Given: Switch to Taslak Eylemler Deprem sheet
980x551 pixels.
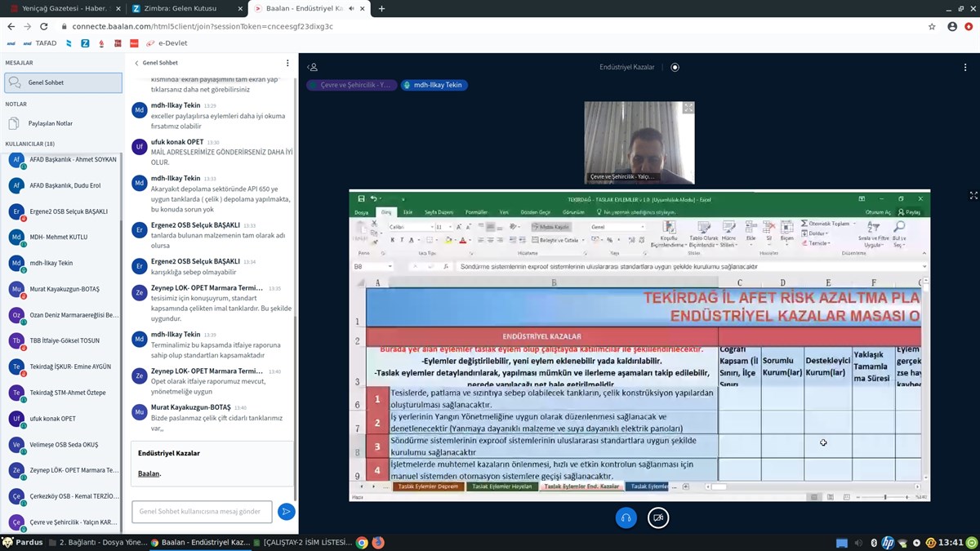Looking at the screenshot, I should pos(428,487).
